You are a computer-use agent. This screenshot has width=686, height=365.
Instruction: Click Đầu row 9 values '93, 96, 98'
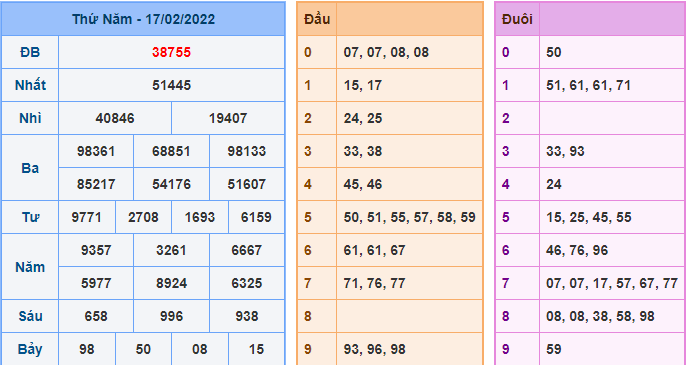(x=374, y=349)
